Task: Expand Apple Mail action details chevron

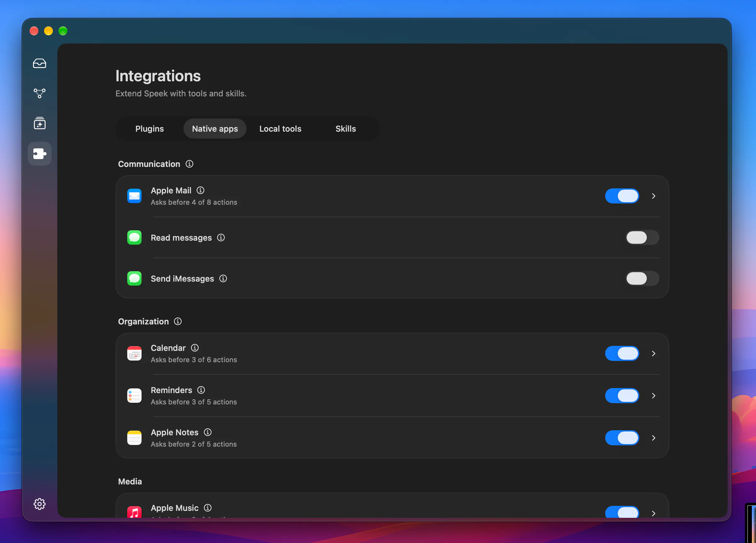Action: click(x=653, y=196)
